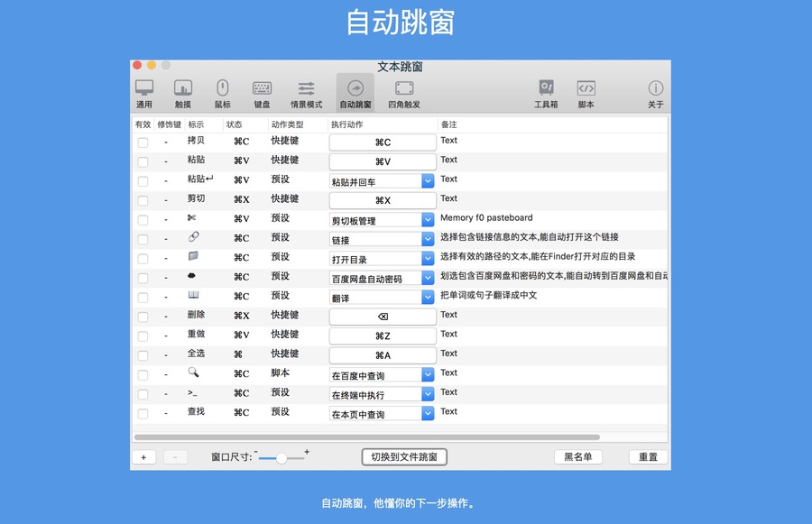812x524 pixels.
Task: Open the 翻译 action dropdown
Action: [428, 298]
